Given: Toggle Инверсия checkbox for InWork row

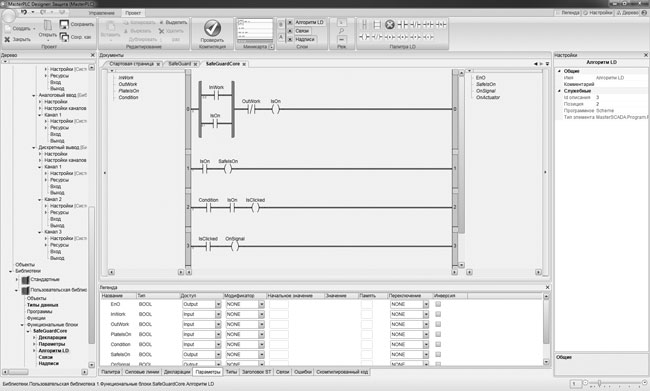Looking at the screenshot, I should (438, 314).
